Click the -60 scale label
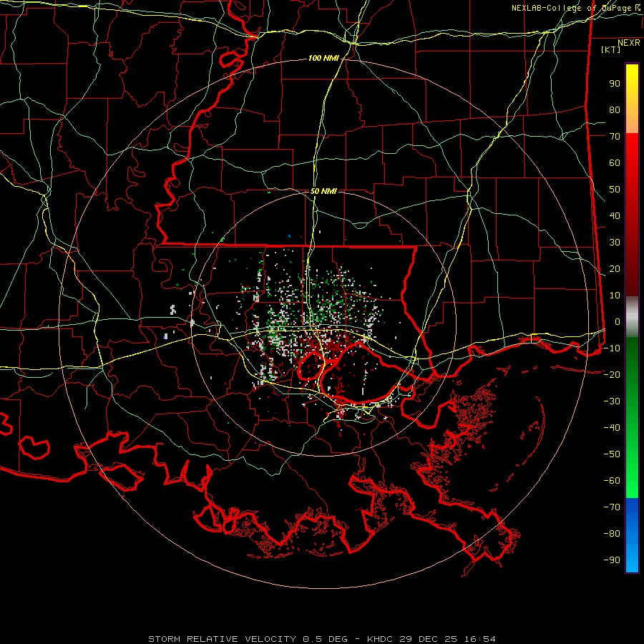 612,481
